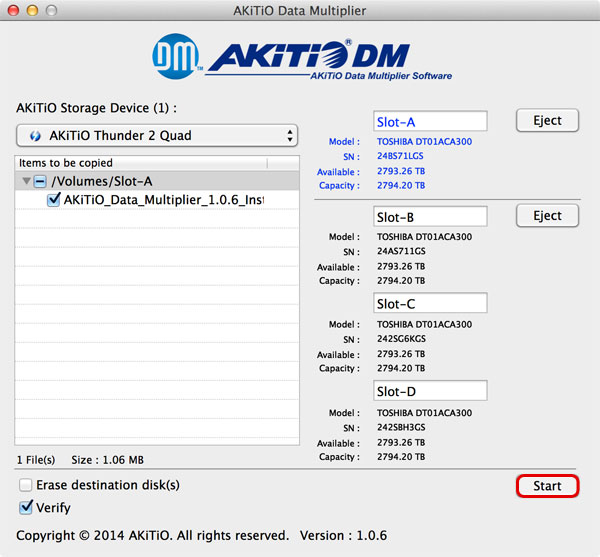600x557 pixels.
Task: Select the Slot-D name field
Action: [x=430, y=390]
